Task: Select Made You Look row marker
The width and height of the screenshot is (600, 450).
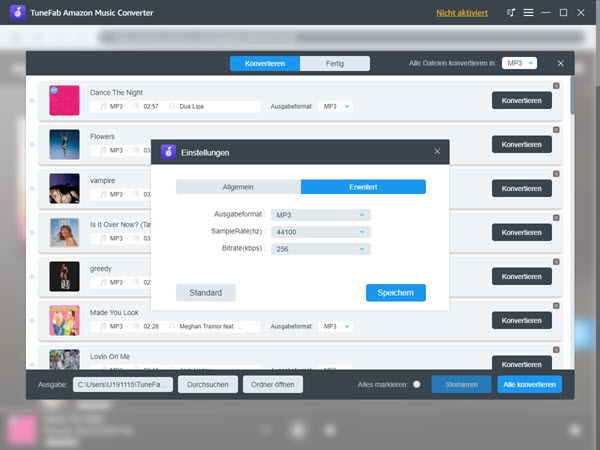Action: [32, 321]
